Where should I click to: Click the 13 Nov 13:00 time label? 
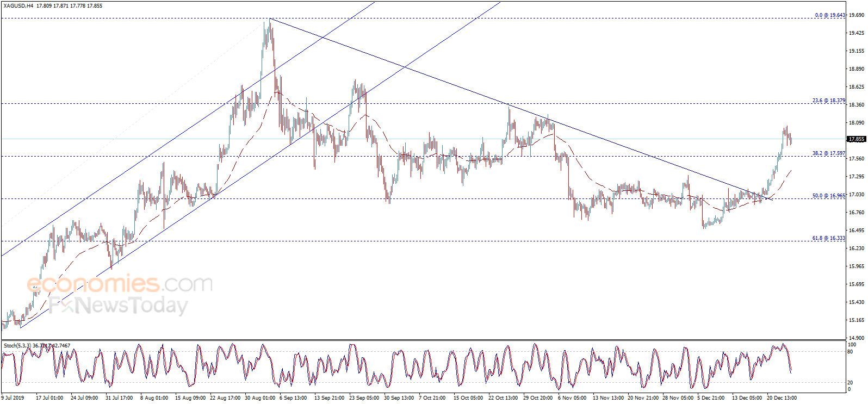pos(609,398)
